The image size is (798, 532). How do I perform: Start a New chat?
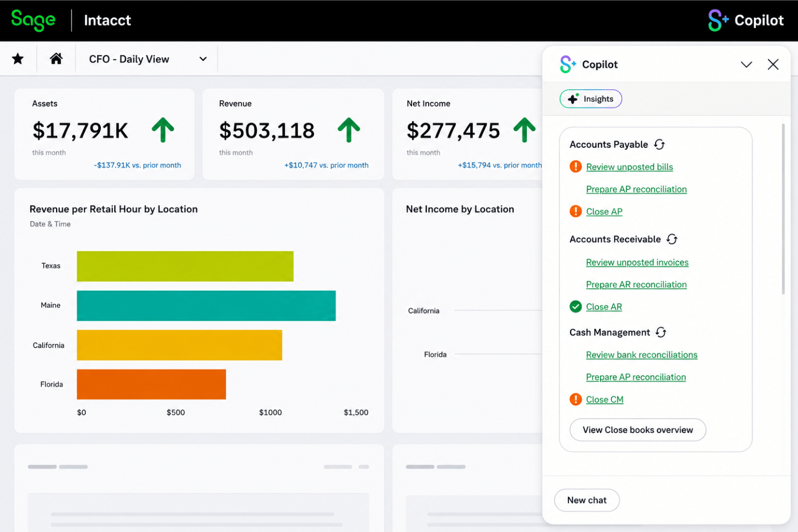[587, 500]
